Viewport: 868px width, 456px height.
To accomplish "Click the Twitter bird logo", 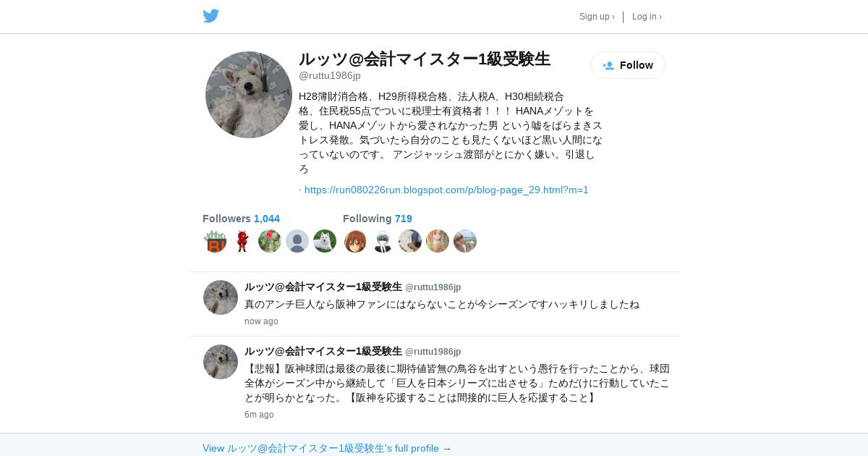I will click(x=210, y=16).
